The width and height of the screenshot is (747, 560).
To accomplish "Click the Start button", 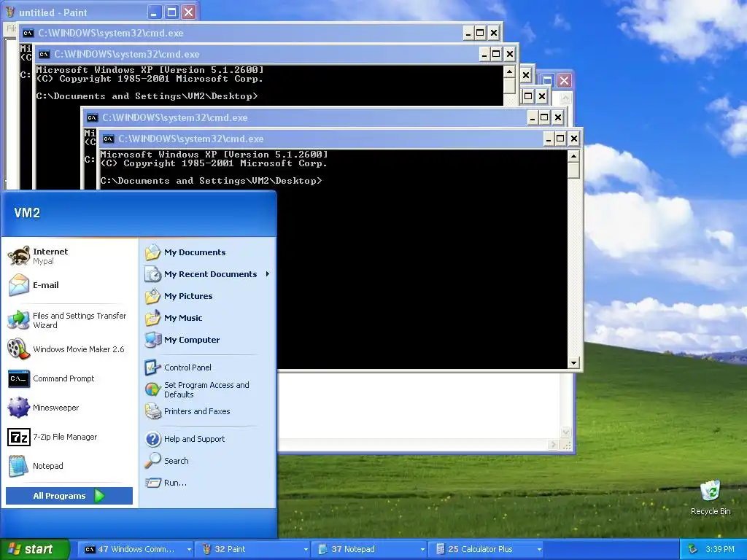I will [34, 549].
